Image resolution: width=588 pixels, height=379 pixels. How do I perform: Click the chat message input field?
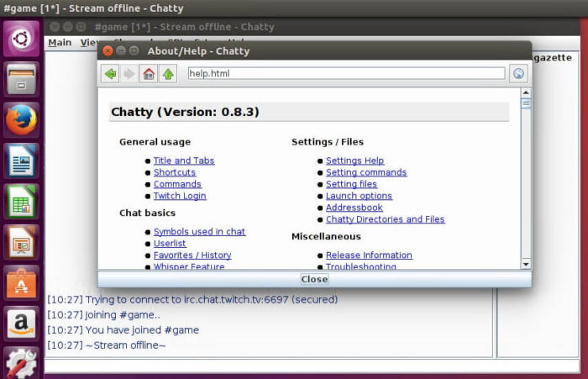click(x=312, y=366)
